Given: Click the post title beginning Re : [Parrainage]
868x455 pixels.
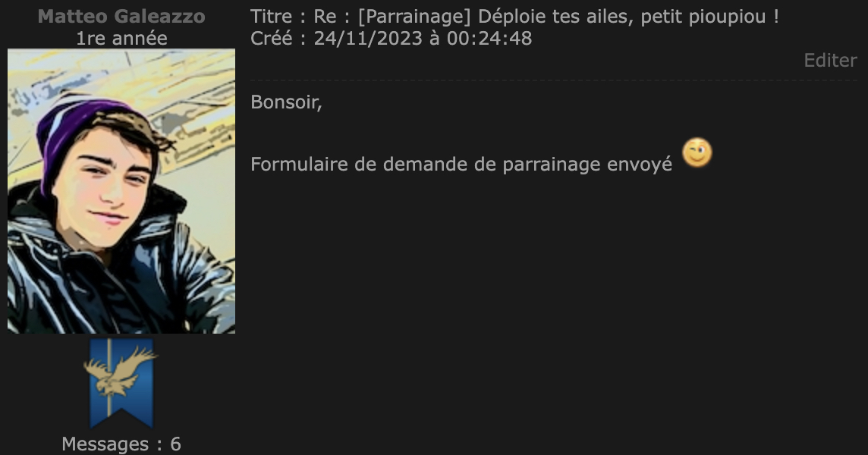Looking at the screenshot, I should 546,17.
